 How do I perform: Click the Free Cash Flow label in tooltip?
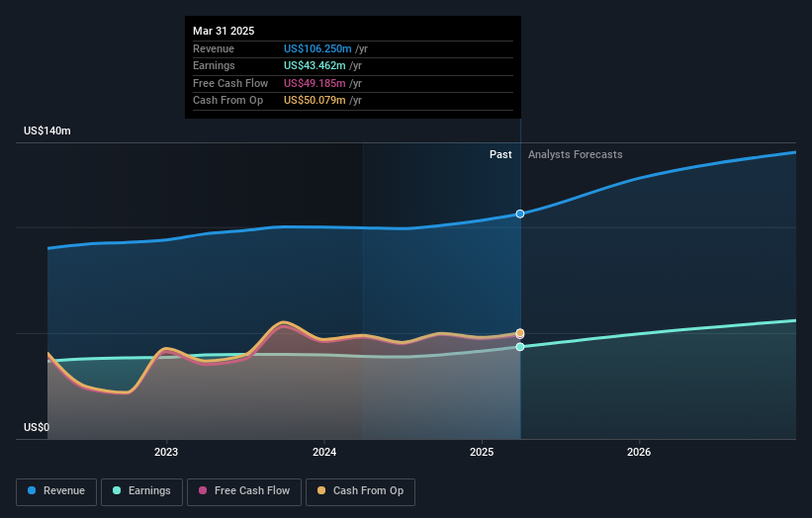[x=230, y=83]
